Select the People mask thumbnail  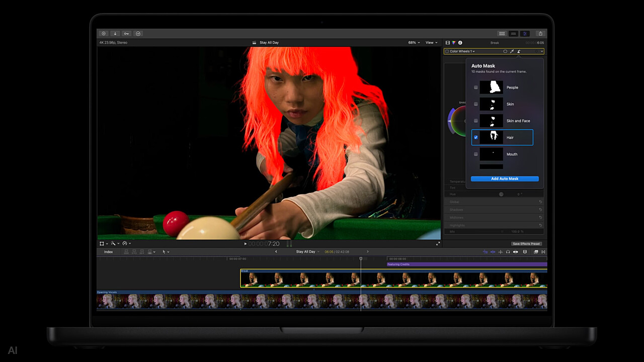(491, 87)
